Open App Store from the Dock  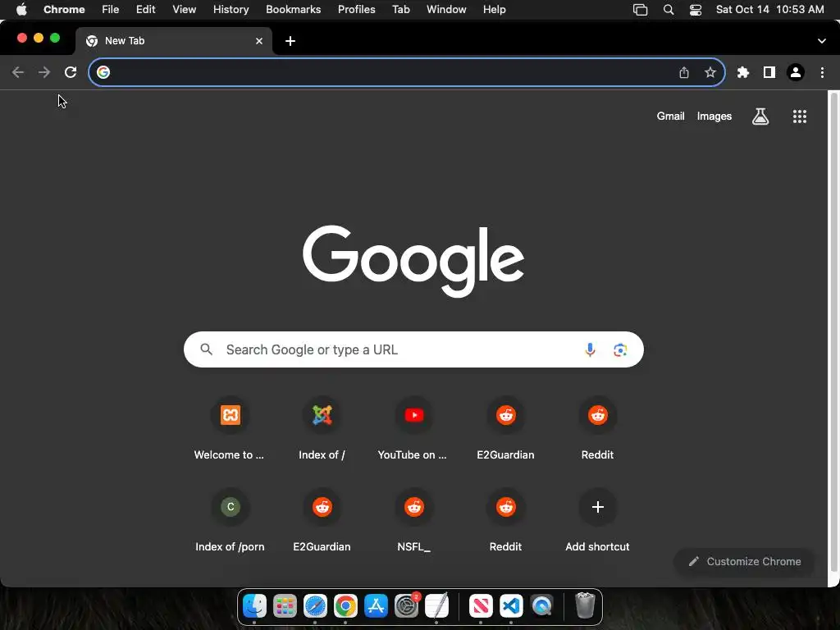pyautogui.click(x=376, y=606)
